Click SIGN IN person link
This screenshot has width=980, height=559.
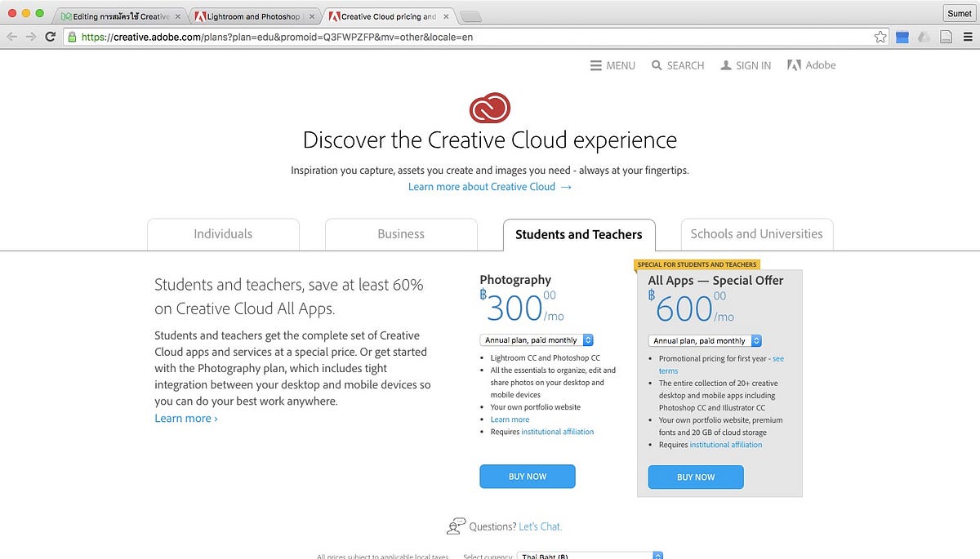pos(746,65)
